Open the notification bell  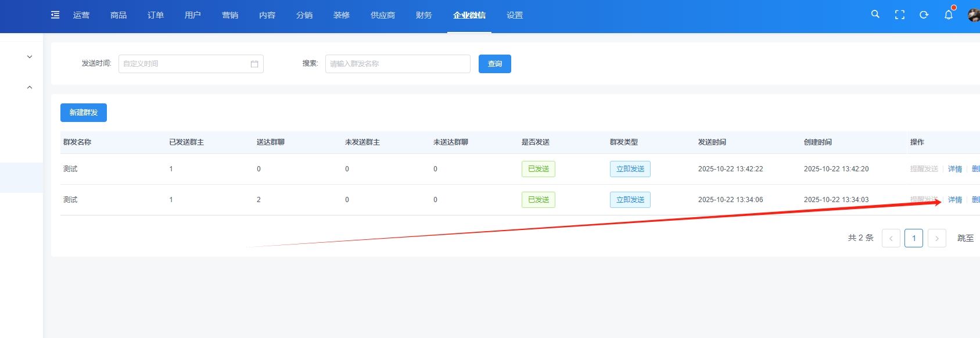click(x=948, y=15)
